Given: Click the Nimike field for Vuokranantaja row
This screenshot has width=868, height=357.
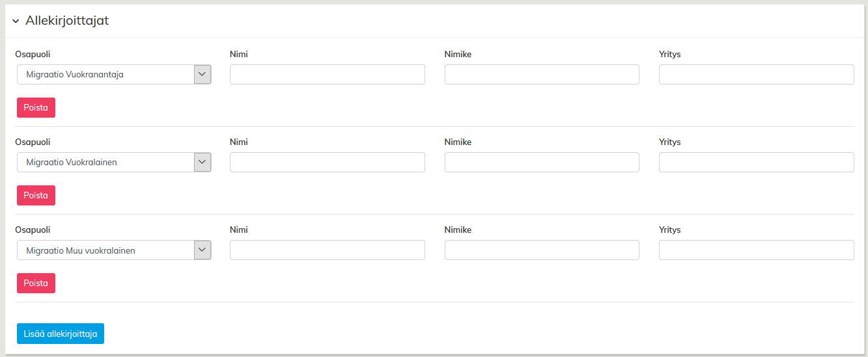Looking at the screenshot, I should pos(542,75).
